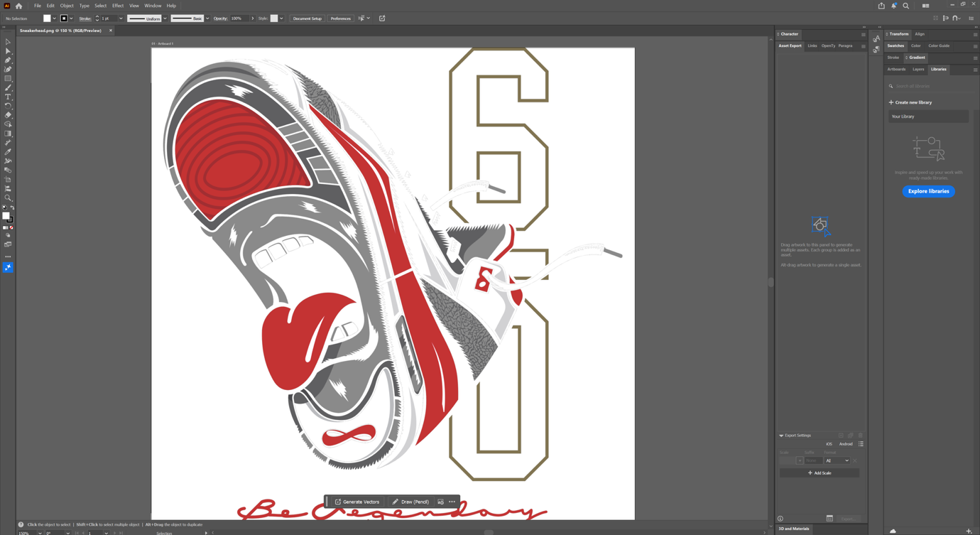980x535 pixels.
Task: Click the arrange documents workspace icon
Action: click(925, 6)
